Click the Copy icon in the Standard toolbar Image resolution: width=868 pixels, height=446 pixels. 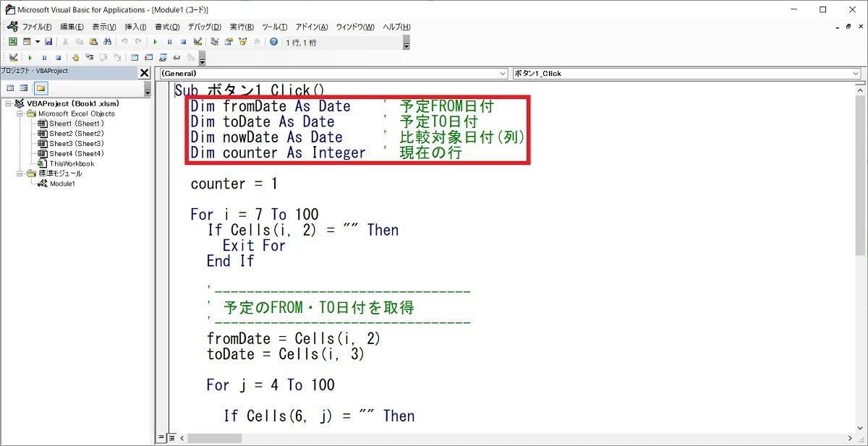coord(79,42)
